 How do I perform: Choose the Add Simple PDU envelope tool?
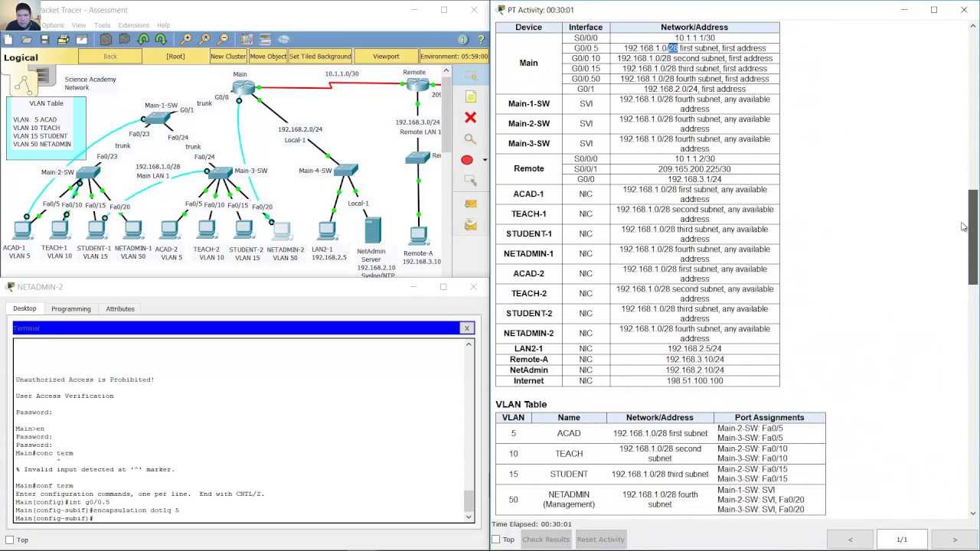470,204
